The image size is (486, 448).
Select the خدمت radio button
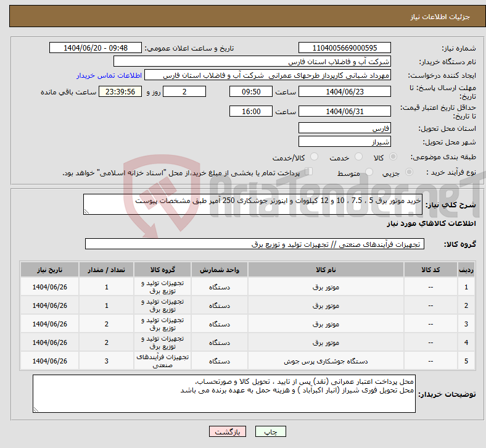pos(358,157)
